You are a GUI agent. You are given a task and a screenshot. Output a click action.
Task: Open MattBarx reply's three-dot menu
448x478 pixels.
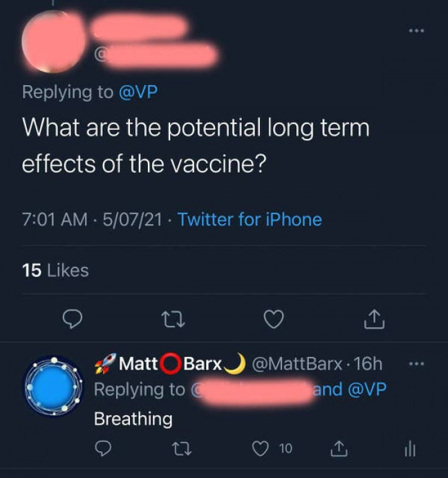[x=416, y=364]
